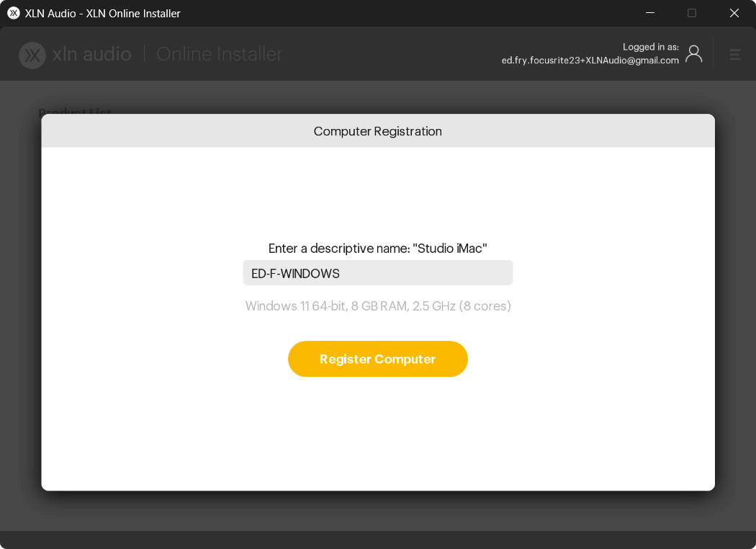Close the XLN Online Installer window
756x549 pixels.
click(734, 13)
